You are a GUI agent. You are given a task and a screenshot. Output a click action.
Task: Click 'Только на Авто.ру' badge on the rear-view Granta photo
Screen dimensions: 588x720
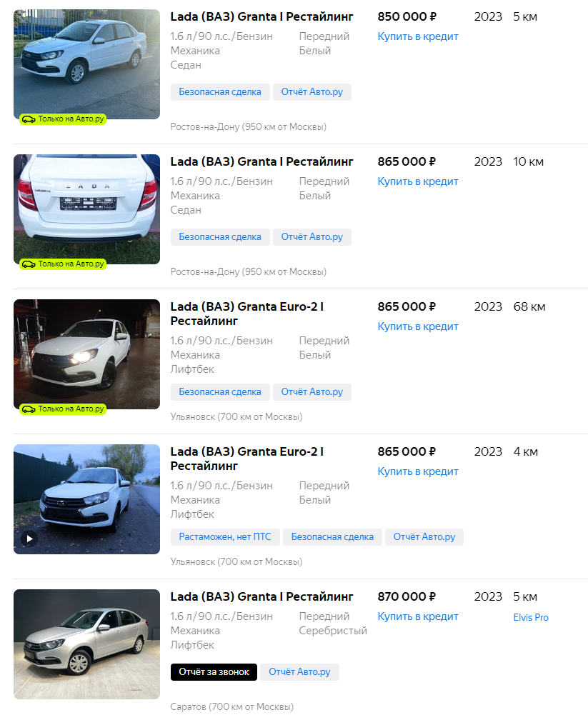64,264
